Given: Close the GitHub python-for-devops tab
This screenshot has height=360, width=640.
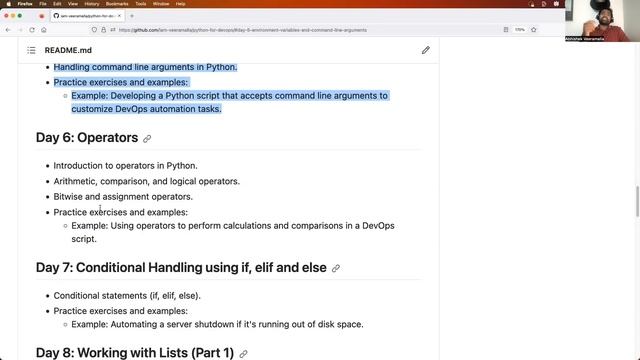Looking at the screenshot, I should 119,16.
